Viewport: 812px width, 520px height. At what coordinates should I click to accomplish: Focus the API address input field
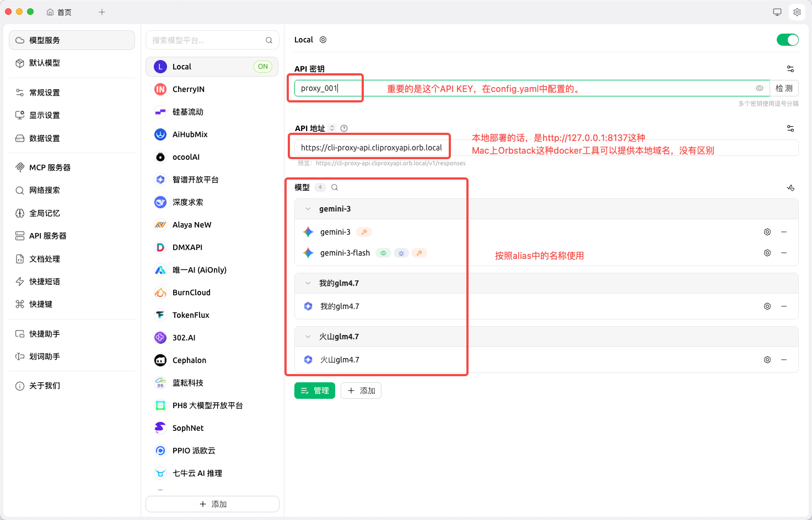pos(546,148)
